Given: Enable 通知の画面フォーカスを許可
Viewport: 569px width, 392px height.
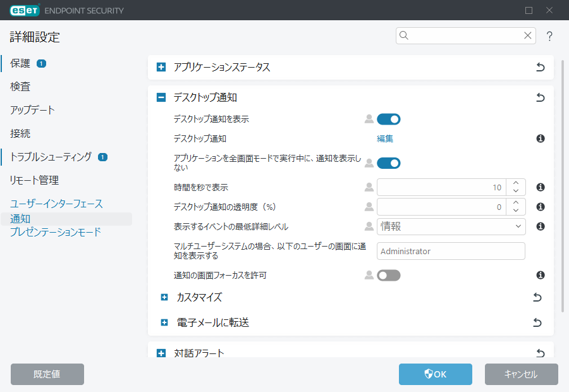Looking at the screenshot, I should [389, 274].
